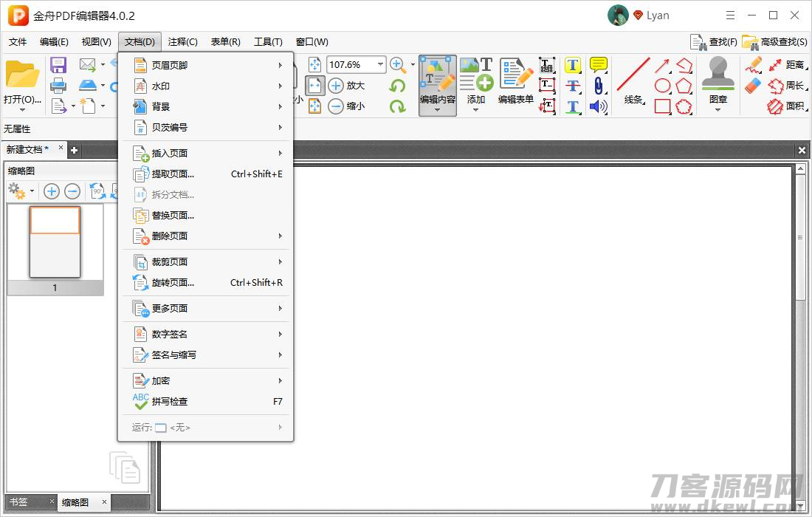This screenshot has height=517, width=812.
Task: Select the Underline text tool
Action: point(573,106)
